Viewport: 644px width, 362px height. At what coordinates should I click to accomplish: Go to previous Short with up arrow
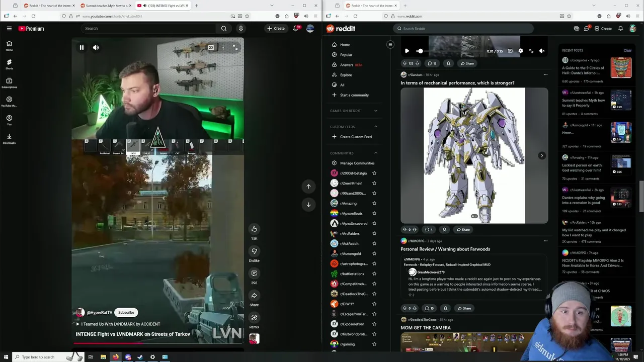click(x=308, y=186)
